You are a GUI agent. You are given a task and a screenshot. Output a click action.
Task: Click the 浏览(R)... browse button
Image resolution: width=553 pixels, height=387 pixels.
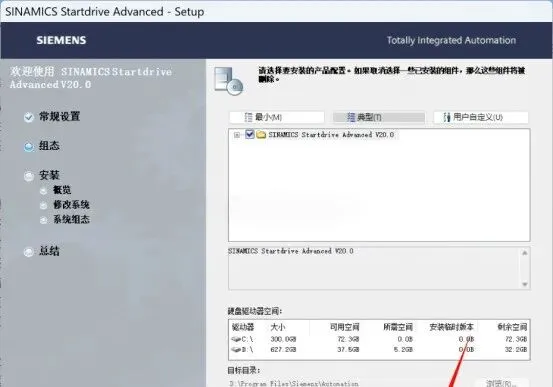[502, 383]
